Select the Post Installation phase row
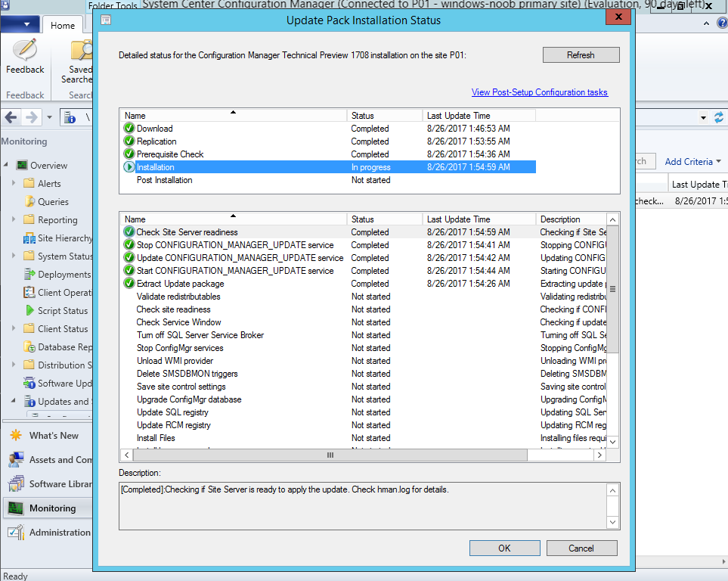Screen dimensions: 728x581 tap(329, 180)
